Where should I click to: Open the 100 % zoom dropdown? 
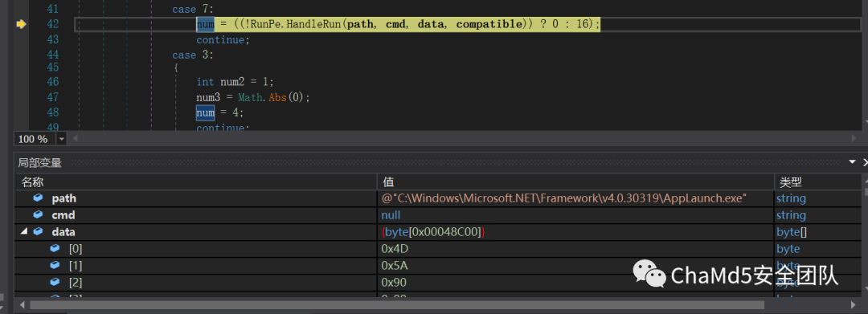(61, 139)
